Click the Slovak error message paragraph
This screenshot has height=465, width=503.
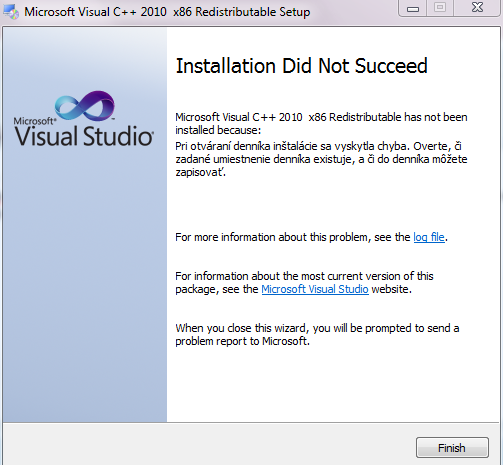tap(321, 159)
